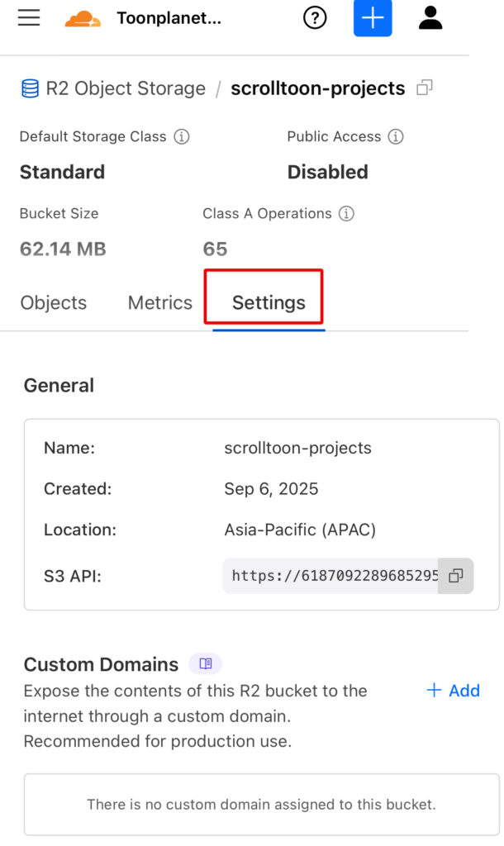Screen dimensions: 504x846
Task: Show info for Public Access
Action: 396,136
